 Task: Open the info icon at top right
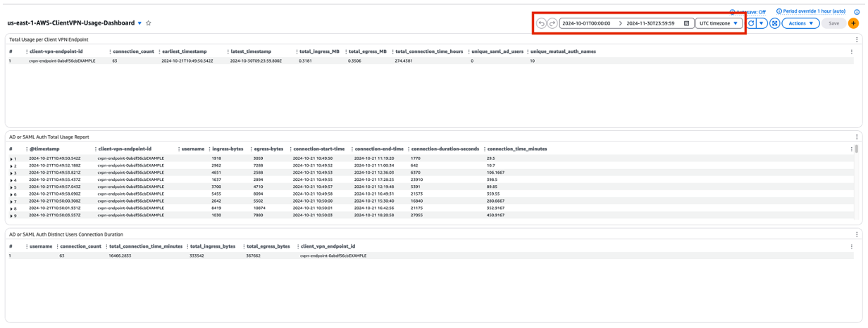[x=857, y=12]
